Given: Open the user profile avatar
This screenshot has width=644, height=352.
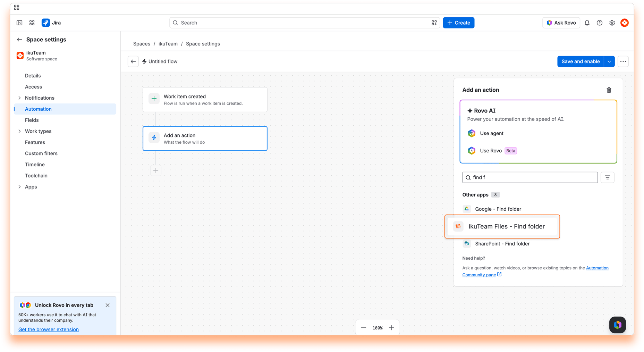Looking at the screenshot, I should (625, 23).
